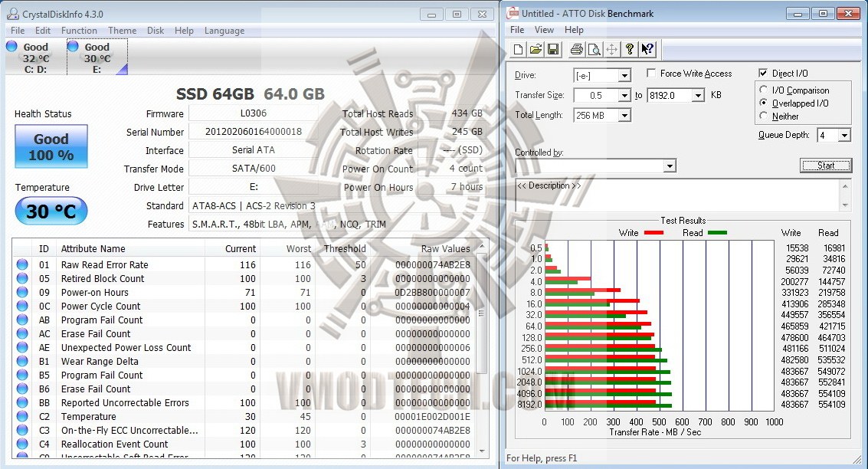Click the Description box scroll-down arrow
The image size is (868, 469).
[845, 205]
